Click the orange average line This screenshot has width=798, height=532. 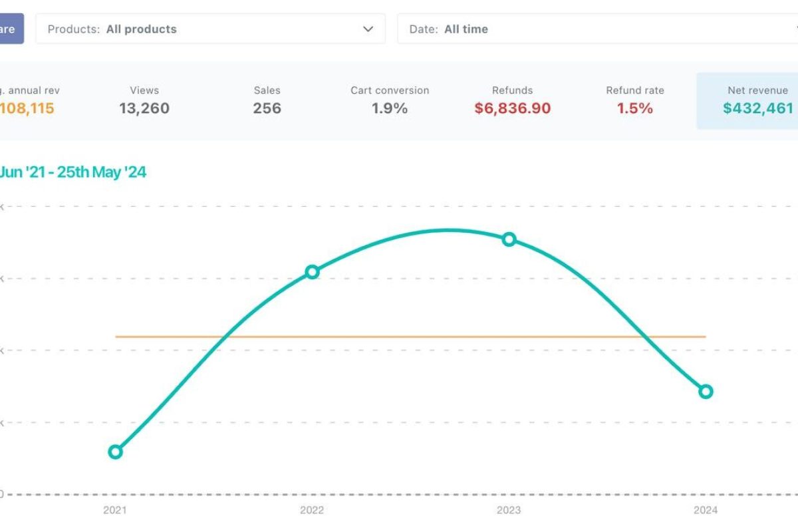pos(399,336)
